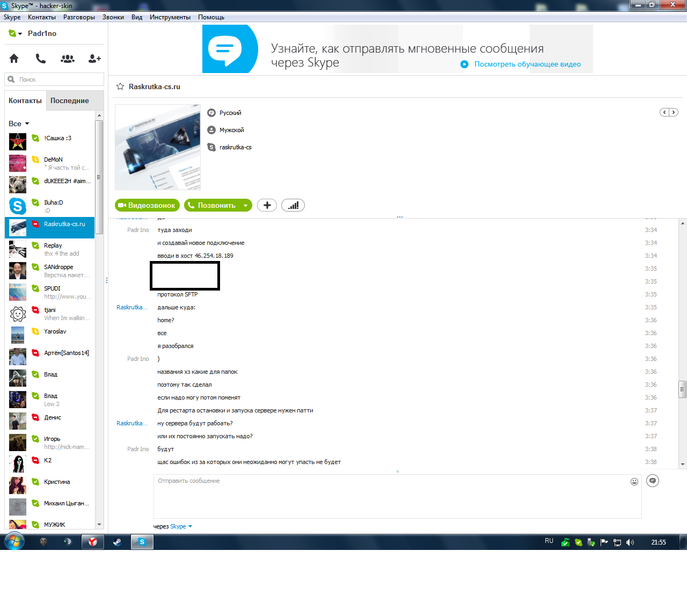Click the send message round button
This screenshot has width=687, height=616.
(x=653, y=481)
